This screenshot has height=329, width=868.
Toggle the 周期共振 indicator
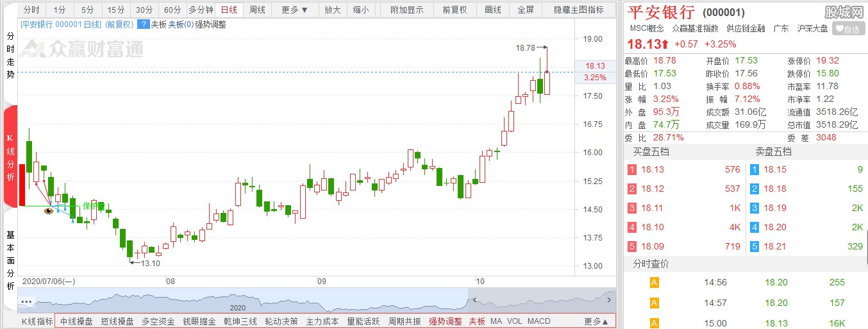tap(405, 321)
